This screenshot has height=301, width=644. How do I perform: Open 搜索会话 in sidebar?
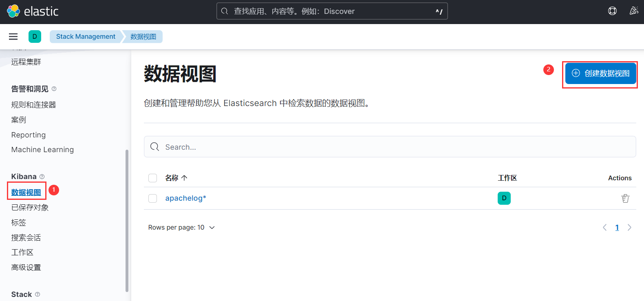click(26, 238)
